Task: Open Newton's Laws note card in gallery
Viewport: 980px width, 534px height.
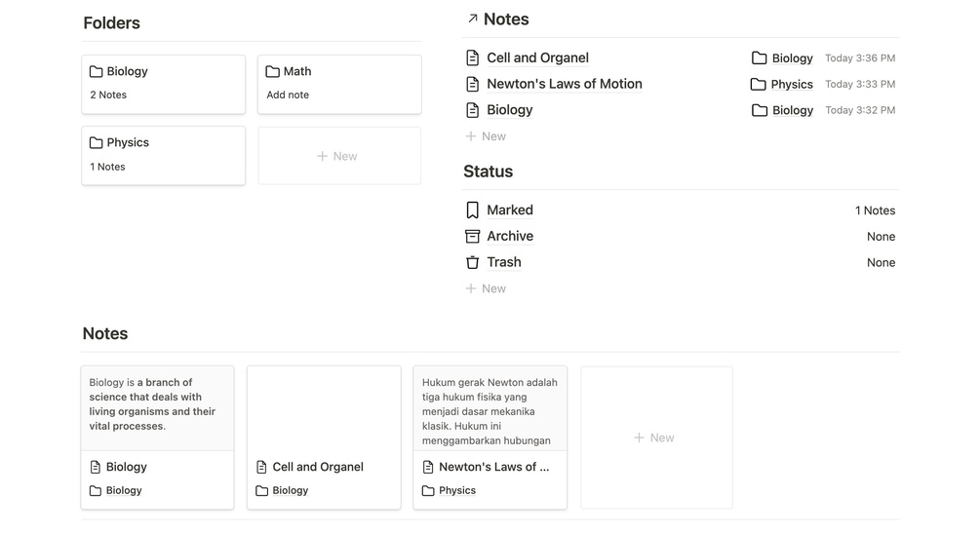Action: 490,438
